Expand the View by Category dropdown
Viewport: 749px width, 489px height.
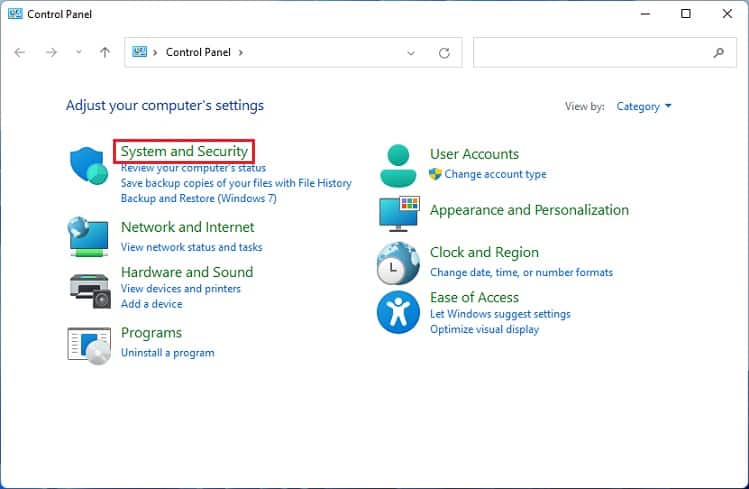click(643, 106)
